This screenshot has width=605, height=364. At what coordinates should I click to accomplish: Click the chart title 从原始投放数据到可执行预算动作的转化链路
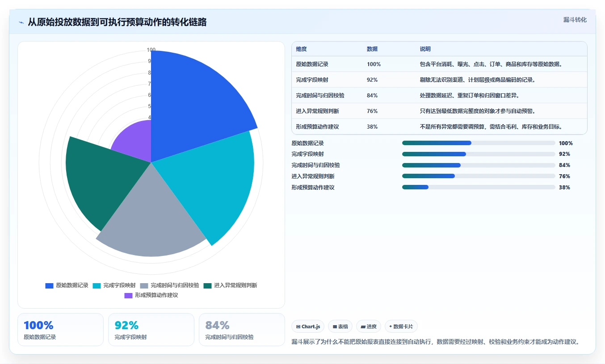(x=117, y=22)
